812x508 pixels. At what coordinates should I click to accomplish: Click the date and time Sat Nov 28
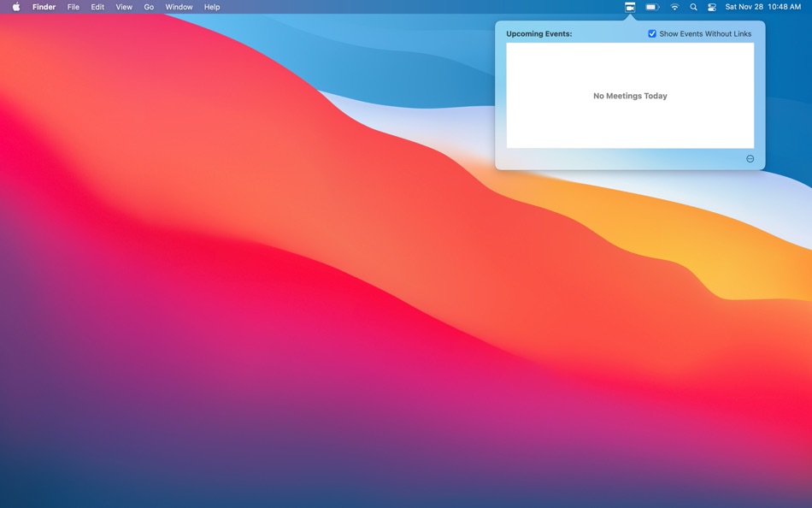tap(762, 7)
